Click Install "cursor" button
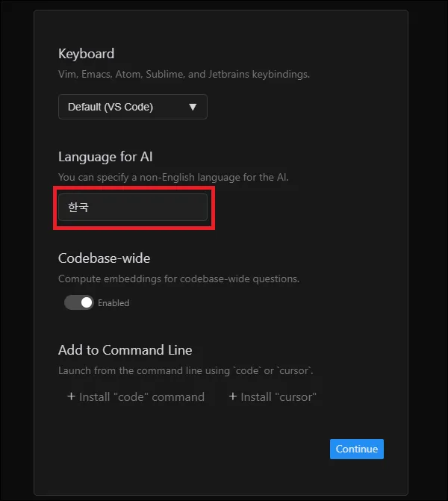The height and width of the screenshot is (501, 448). click(273, 396)
